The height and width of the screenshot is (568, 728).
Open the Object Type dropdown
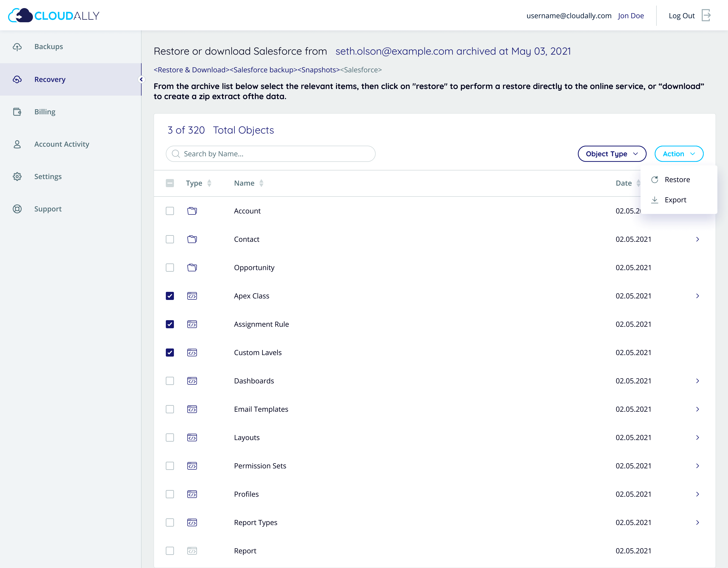612,154
